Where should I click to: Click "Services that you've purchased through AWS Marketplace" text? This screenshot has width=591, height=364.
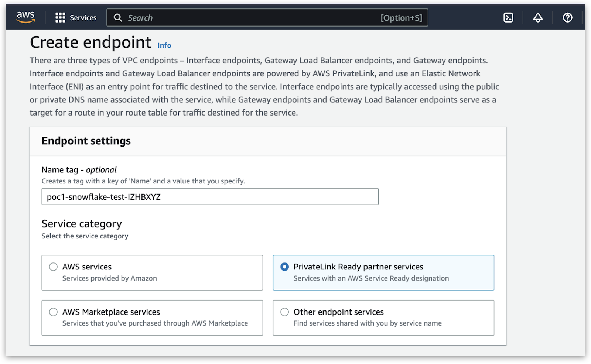click(155, 323)
